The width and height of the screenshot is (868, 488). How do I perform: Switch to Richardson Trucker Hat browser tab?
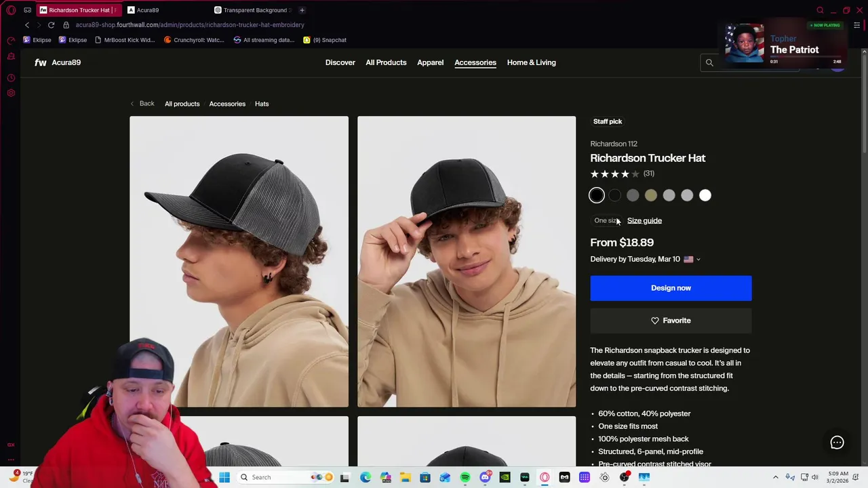click(78, 10)
